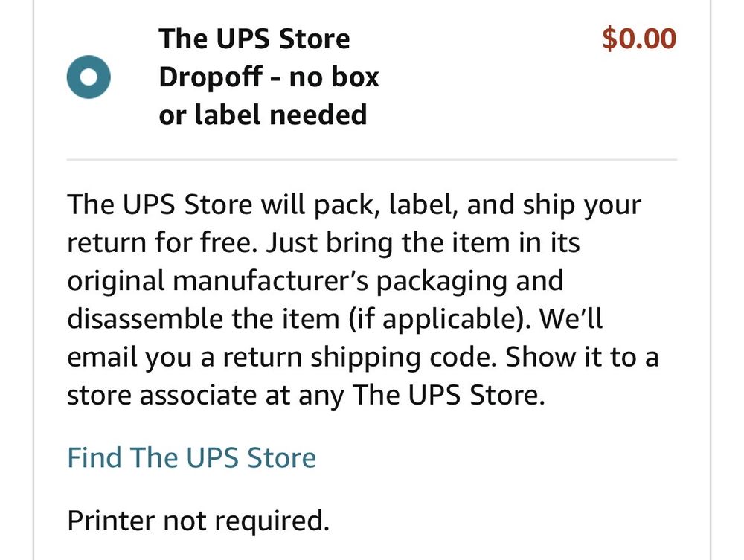Select the UPS Store Dropoff radio button
The image size is (744, 560).
pos(88,77)
